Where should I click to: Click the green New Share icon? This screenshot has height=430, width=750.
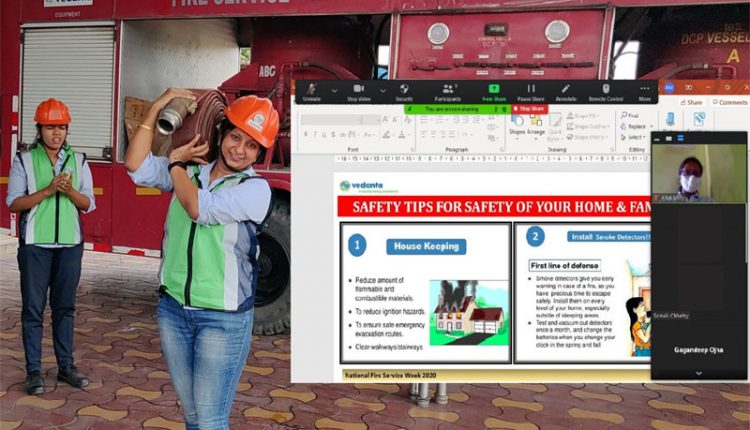493,90
